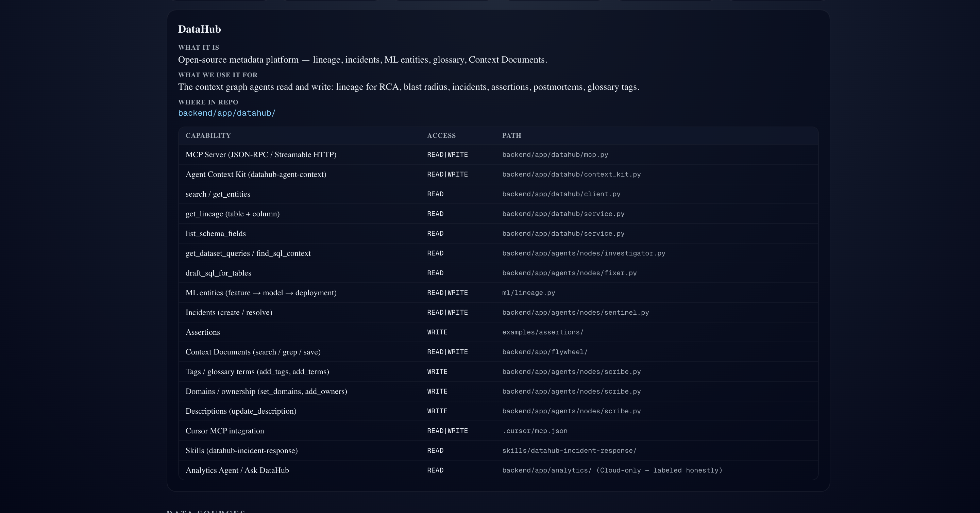Click READ|WRITE access in MCP Server row
The height and width of the screenshot is (513, 980).
click(x=447, y=154)
